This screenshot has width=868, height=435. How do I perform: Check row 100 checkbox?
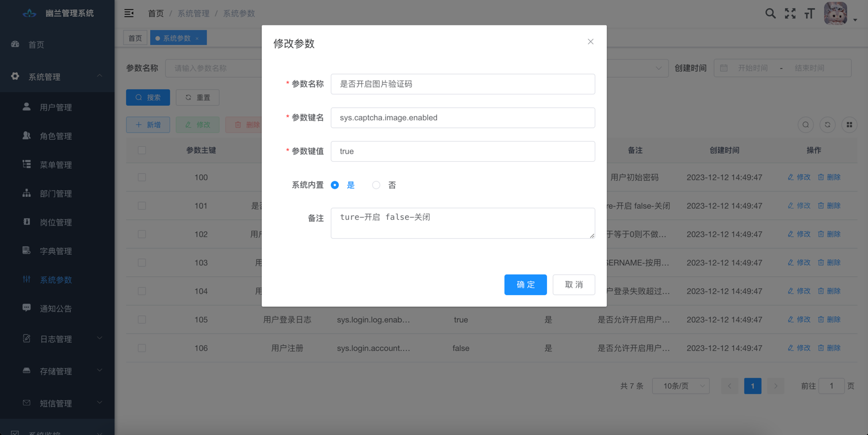tap(142, 177)
